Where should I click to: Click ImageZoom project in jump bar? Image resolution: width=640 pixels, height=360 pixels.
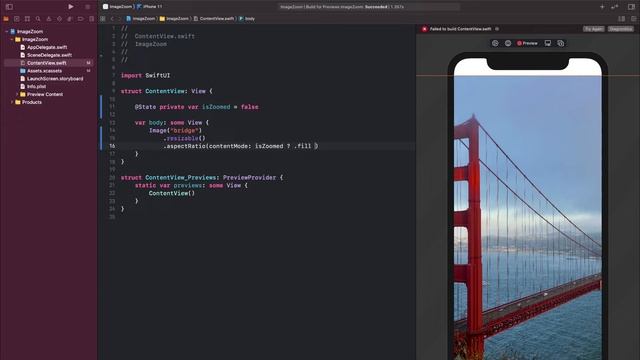141,19
